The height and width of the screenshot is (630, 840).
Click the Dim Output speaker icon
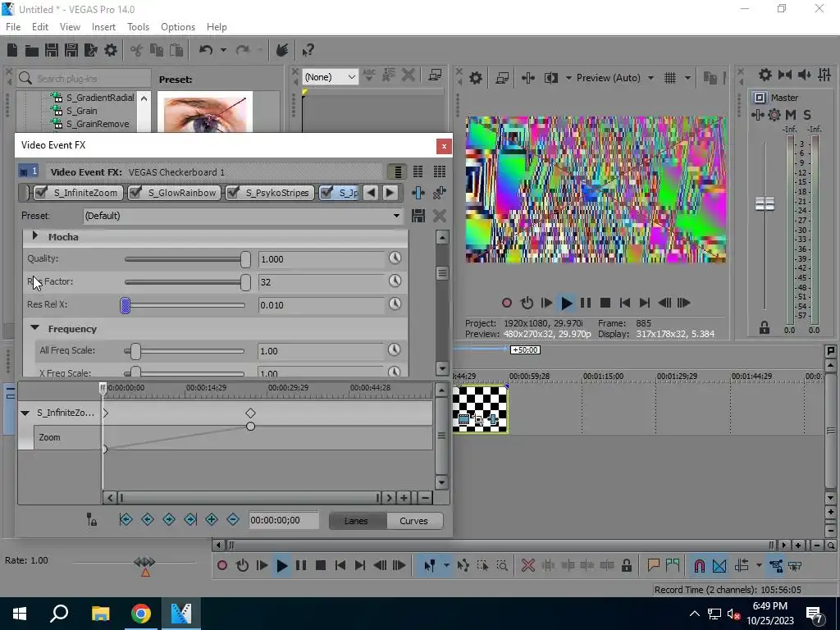804,75
